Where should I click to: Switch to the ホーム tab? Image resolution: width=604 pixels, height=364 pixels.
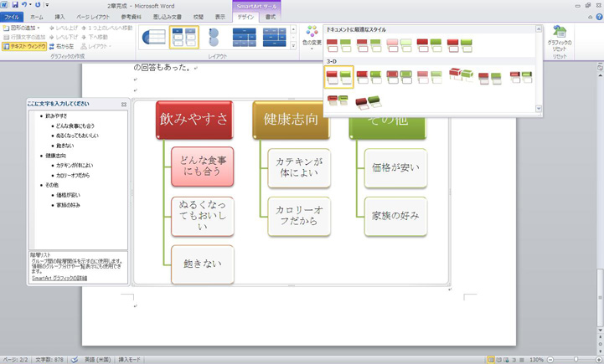click(37, 17)
